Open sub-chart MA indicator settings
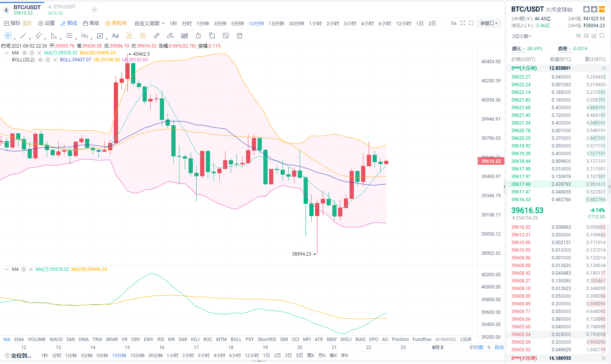The image size is (611, 364). pyautogui.click(x=23, y=269)
